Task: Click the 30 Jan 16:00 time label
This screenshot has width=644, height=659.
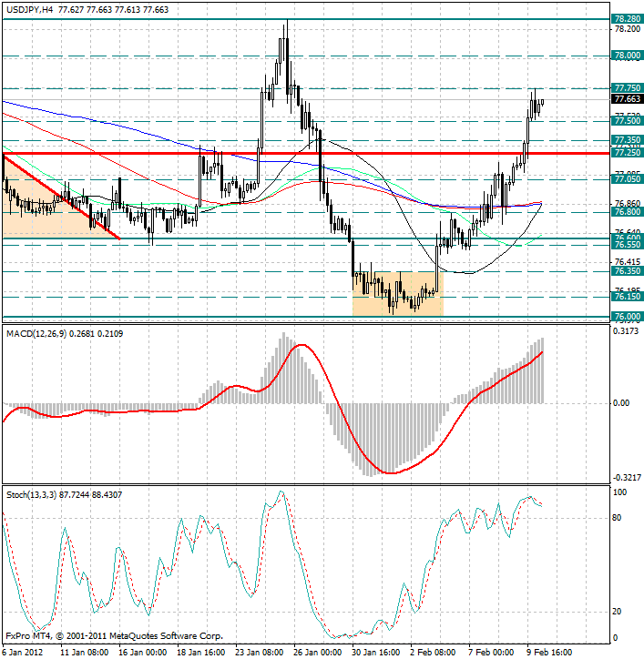Action: click(375, 653)
